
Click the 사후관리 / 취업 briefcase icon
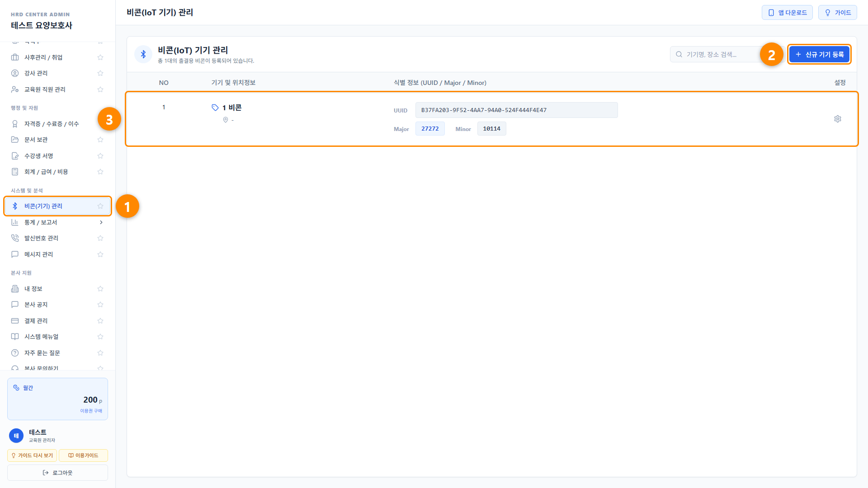click(x=15, y=57)
